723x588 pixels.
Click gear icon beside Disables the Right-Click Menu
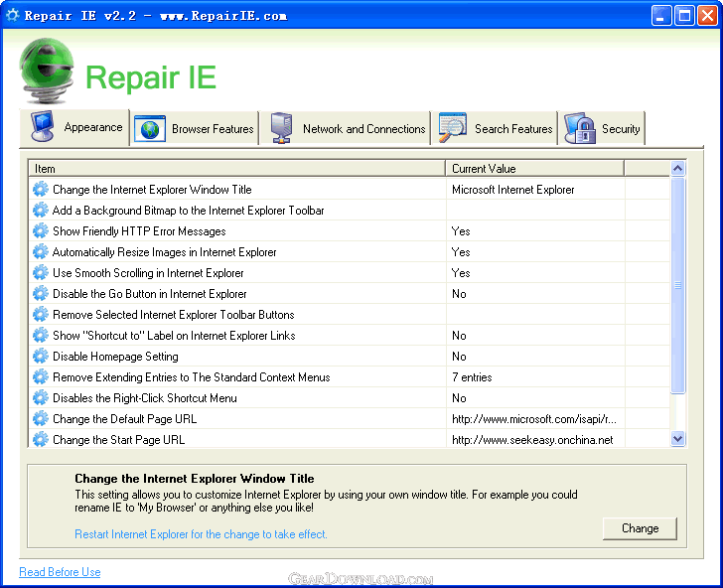(x=41, y=397)
